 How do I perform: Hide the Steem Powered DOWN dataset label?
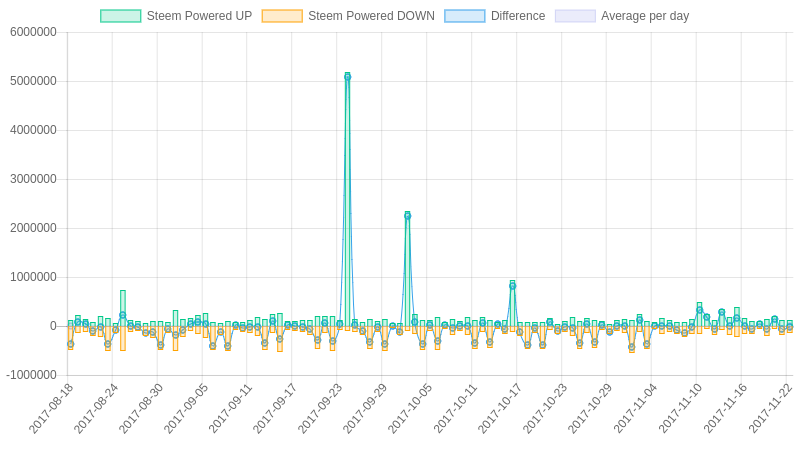click(x=371, y=16)
